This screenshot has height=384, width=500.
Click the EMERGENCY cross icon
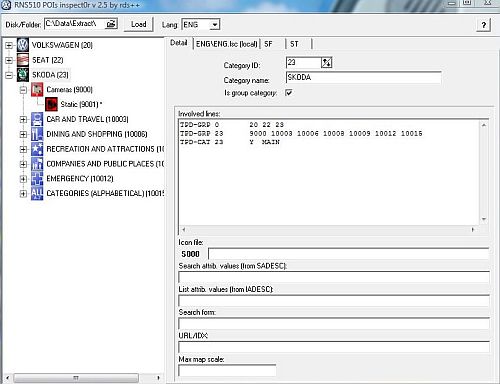click(37, 178)
